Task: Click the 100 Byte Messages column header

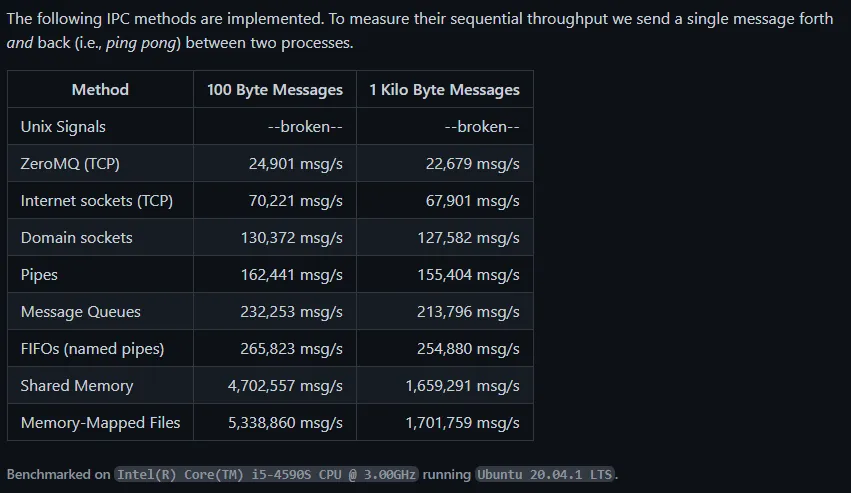Action: (275, 90)
